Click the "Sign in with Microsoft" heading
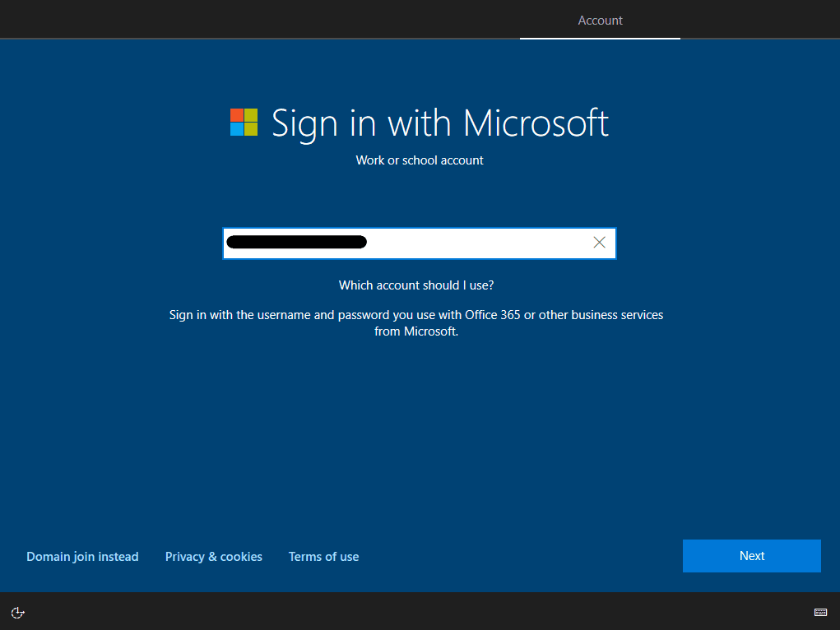840x630 pixels. click(x=440, y=123)
